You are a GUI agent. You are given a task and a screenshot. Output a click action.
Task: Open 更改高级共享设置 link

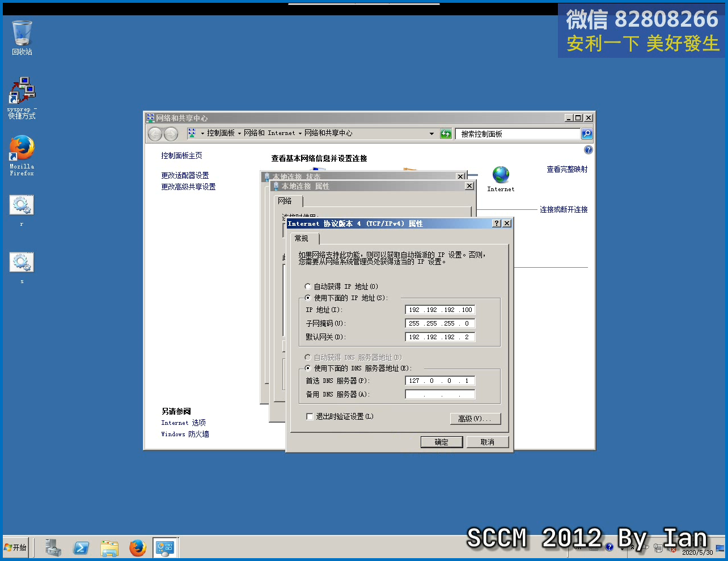tap(188, 187)
